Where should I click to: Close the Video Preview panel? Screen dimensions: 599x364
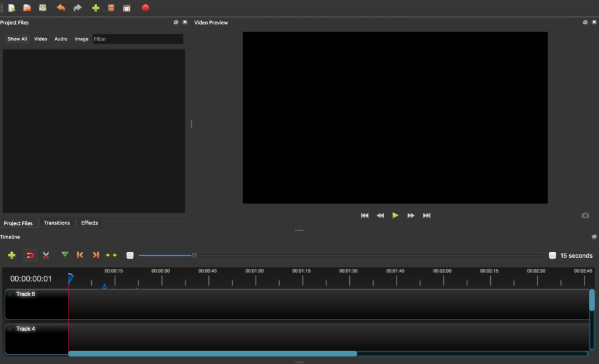[594, 22]
